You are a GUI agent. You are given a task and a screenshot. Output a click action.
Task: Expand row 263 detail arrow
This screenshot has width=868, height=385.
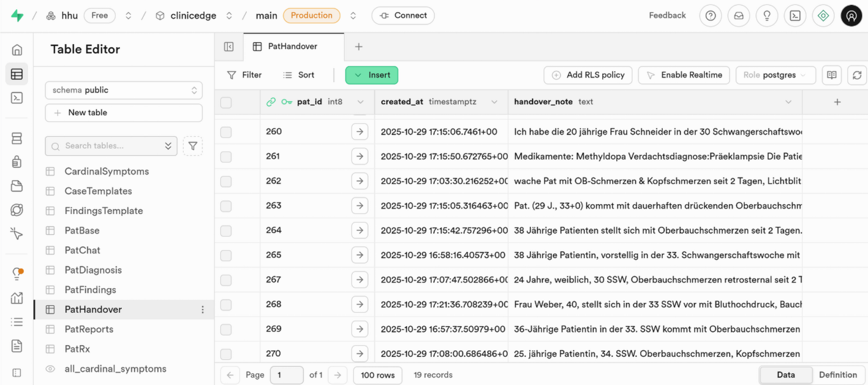pyautogui.click(x=360, y=206)
